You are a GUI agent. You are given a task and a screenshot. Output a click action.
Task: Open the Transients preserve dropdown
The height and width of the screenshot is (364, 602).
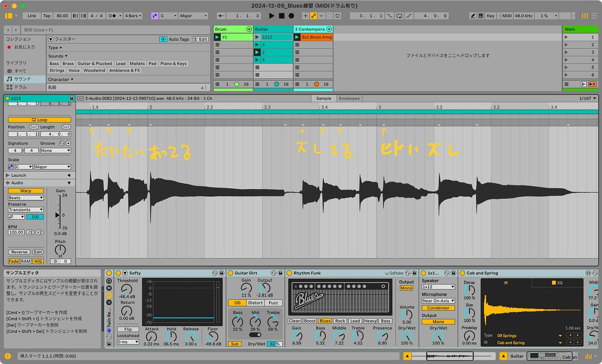tap(26, 210)
